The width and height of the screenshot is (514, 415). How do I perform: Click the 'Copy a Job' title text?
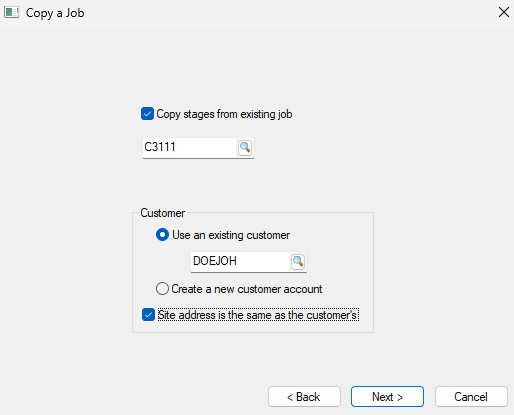pyautogui.click(x=55, y=13)
